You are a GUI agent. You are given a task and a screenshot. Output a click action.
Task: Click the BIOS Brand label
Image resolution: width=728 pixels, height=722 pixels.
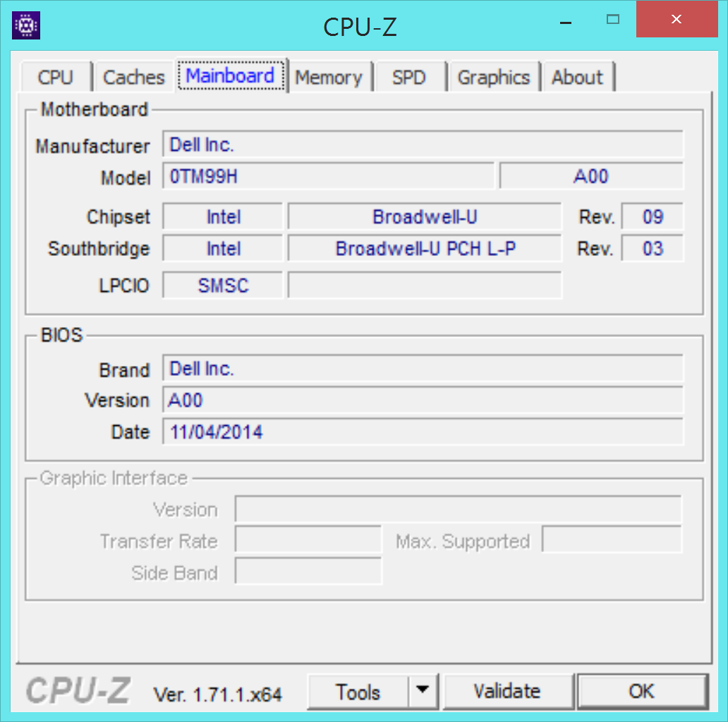coord(124,370)
